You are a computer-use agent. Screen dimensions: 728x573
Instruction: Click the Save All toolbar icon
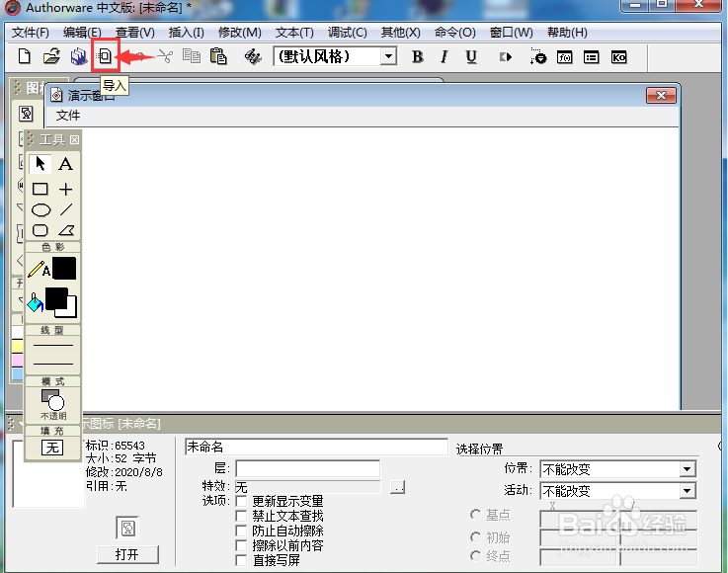[x=78, y=56]
